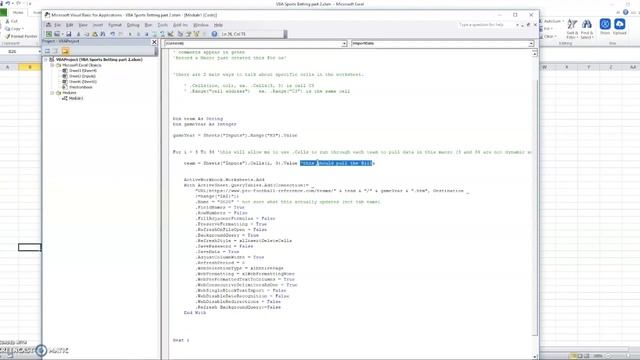Open the Help menu in VBA editor
Viewport: 640px width, 360px height.
(218, 25)
